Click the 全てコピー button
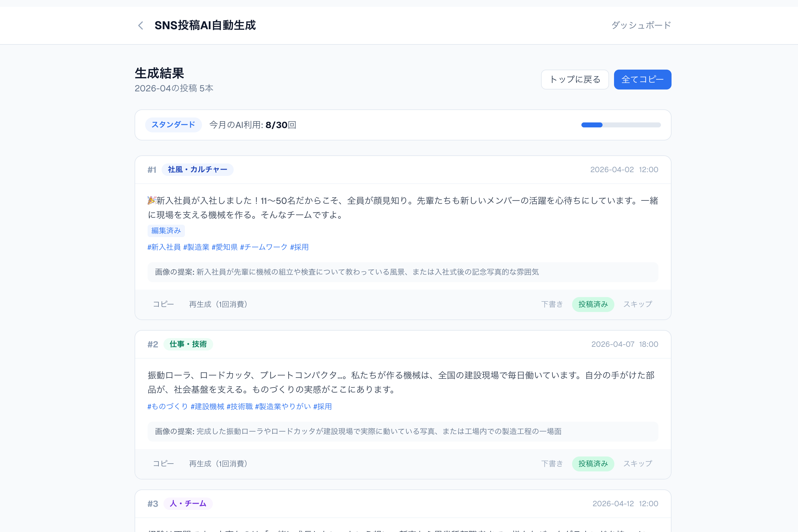 [642, 79]
